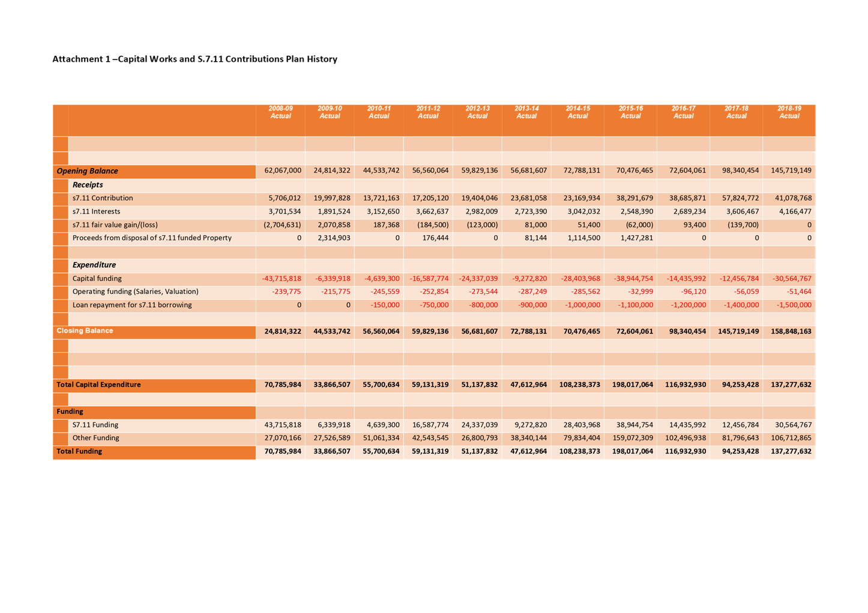Click disposal proceeds value 2,314,903

[x=334, y=238]
